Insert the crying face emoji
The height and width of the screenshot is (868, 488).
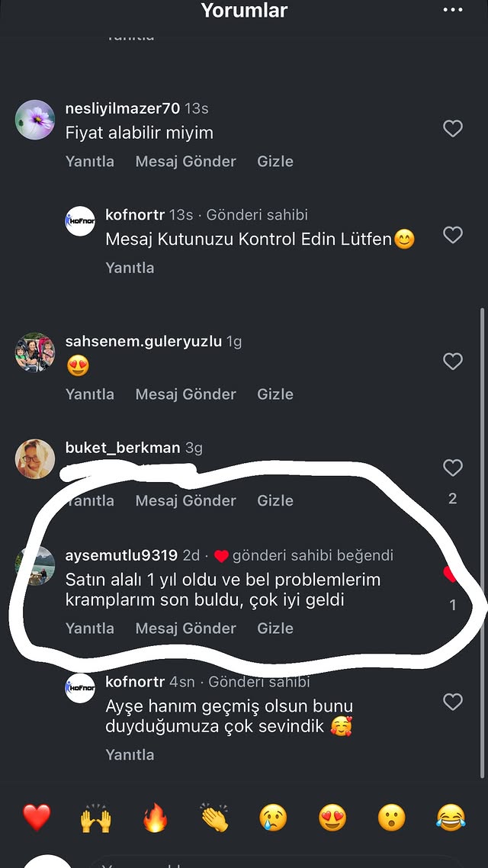(x=273, y=818)
